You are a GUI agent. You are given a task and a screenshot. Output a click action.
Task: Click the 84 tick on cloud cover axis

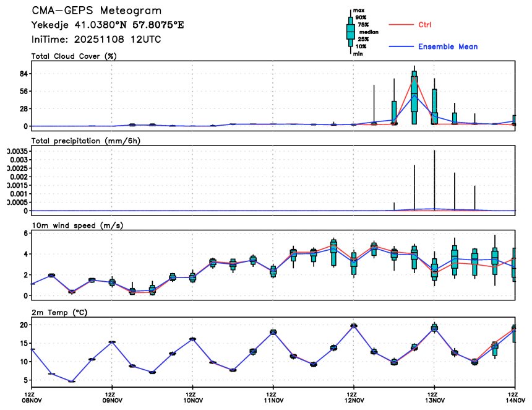coord(25,74)
